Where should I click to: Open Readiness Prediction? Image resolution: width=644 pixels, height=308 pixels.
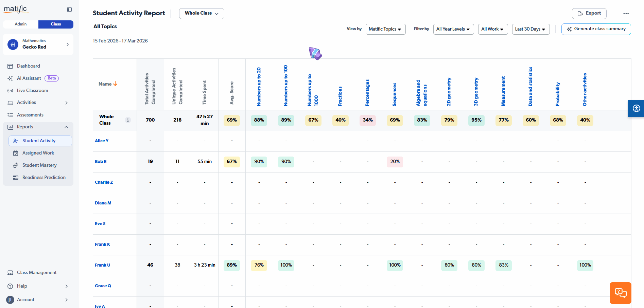click(x=44, y=177)
